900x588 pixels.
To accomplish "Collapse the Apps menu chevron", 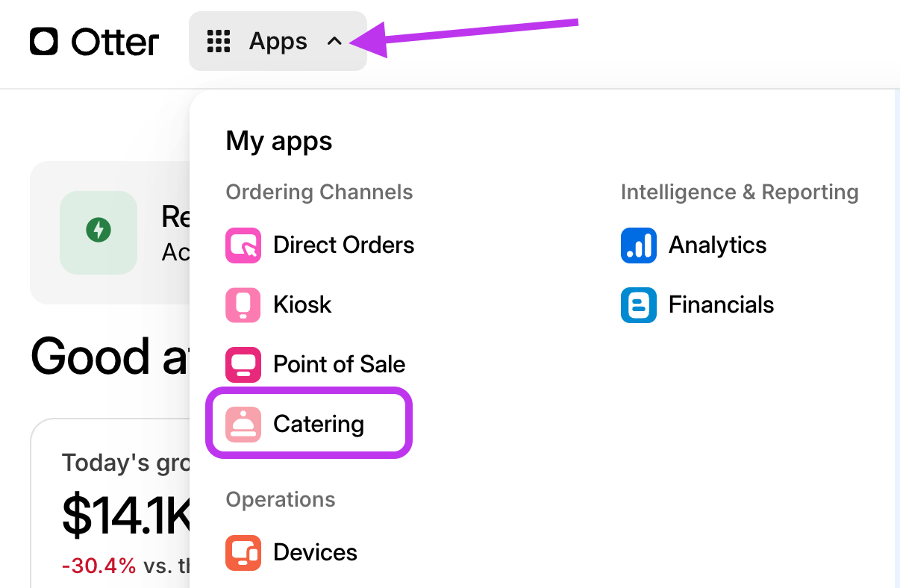I will click(x=334, y=42).
